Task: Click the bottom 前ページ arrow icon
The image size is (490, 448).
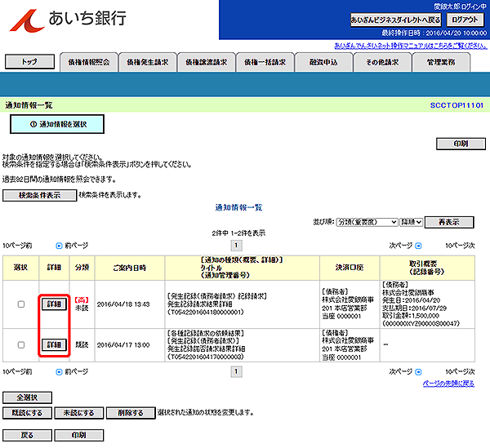Action: [x=58, y=370]
